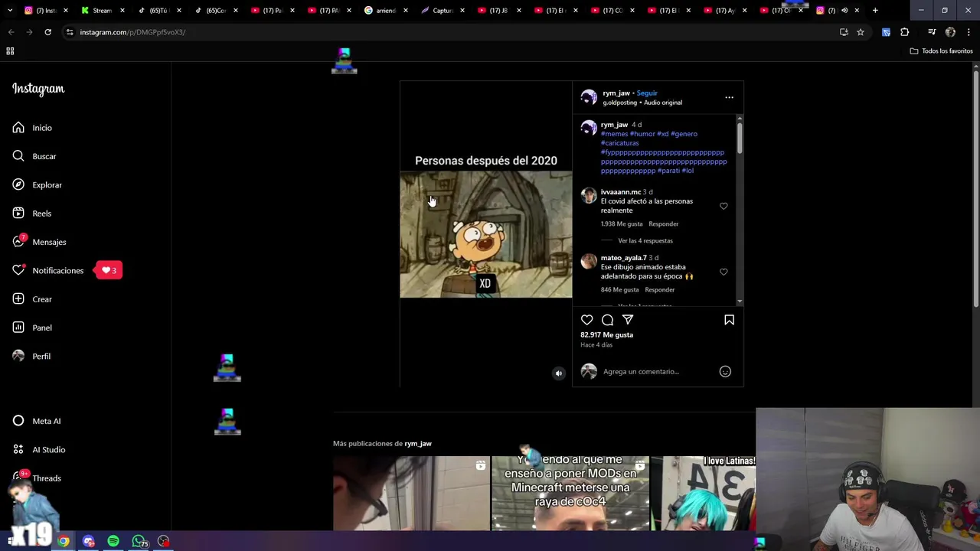Viewport: 980px width, 551px height.
Task: Open emoji picker in comment box
Action: click(x=725, y=372)
